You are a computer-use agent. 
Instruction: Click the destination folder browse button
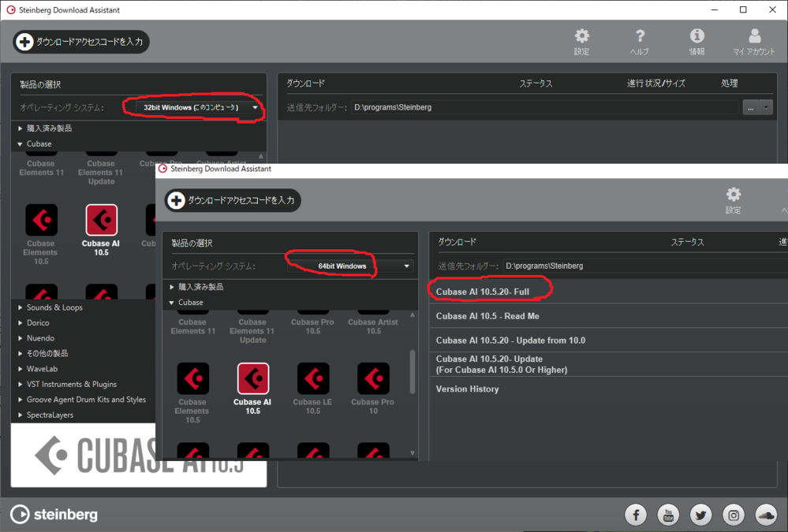[x=750, y=107]
